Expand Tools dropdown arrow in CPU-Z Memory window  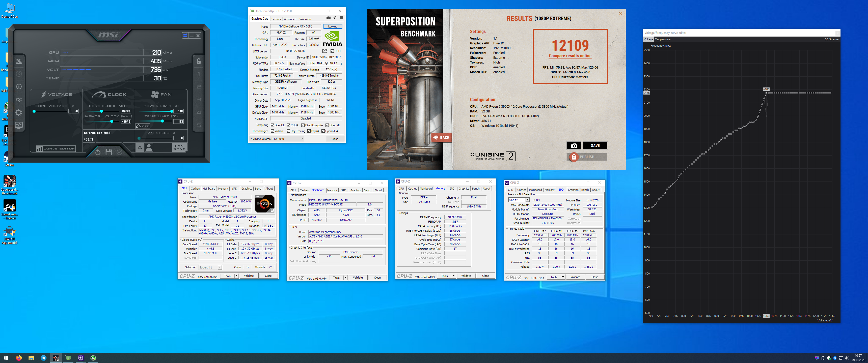click(454, 276)
